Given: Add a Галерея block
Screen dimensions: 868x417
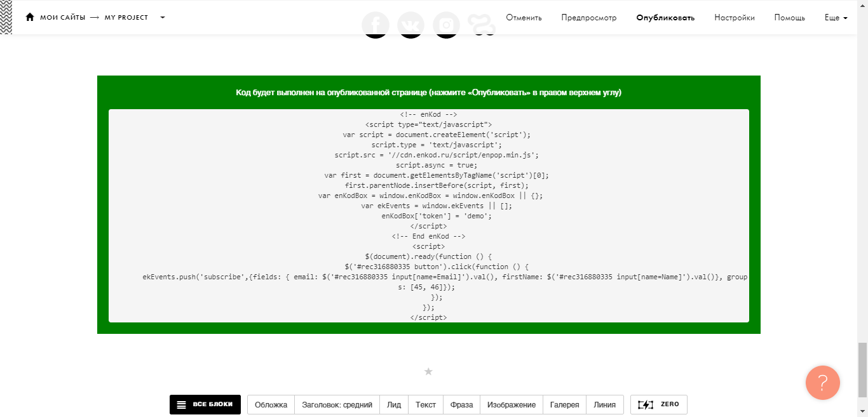Looking at the screenshot, I should click(x=565, y=404).
